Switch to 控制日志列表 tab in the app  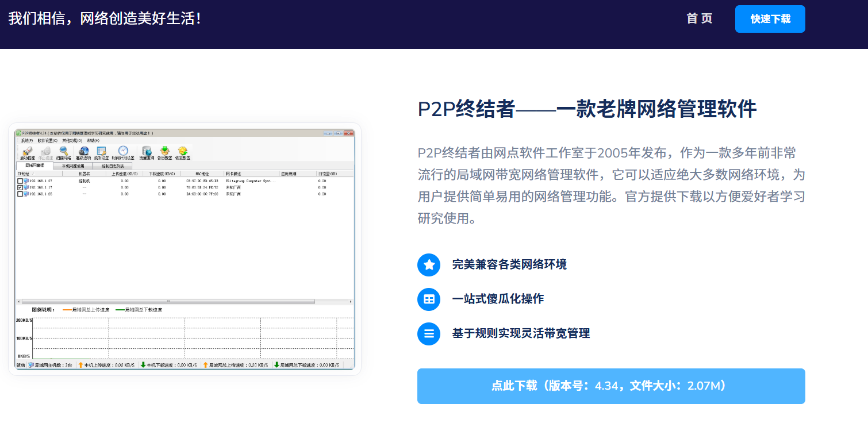pos(112,166)
